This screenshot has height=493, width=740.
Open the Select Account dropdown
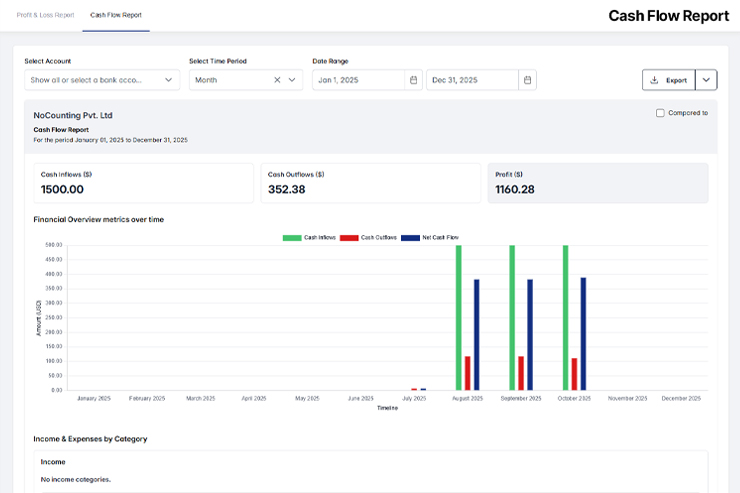[x=102, y=80]
